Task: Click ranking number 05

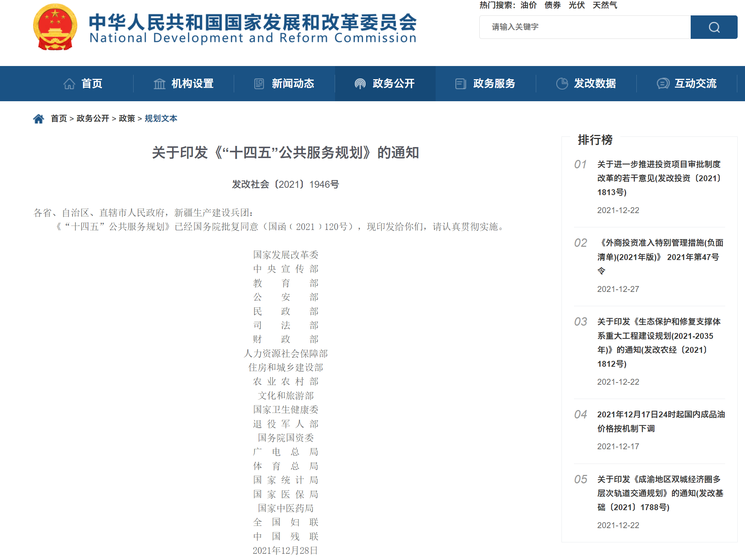Action: [x=581, y=479]
